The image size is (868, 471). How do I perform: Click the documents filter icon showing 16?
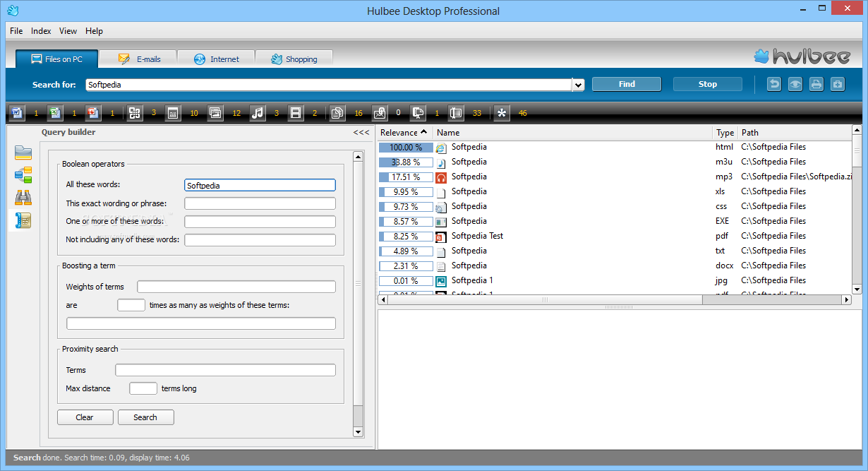coord(337,113)
